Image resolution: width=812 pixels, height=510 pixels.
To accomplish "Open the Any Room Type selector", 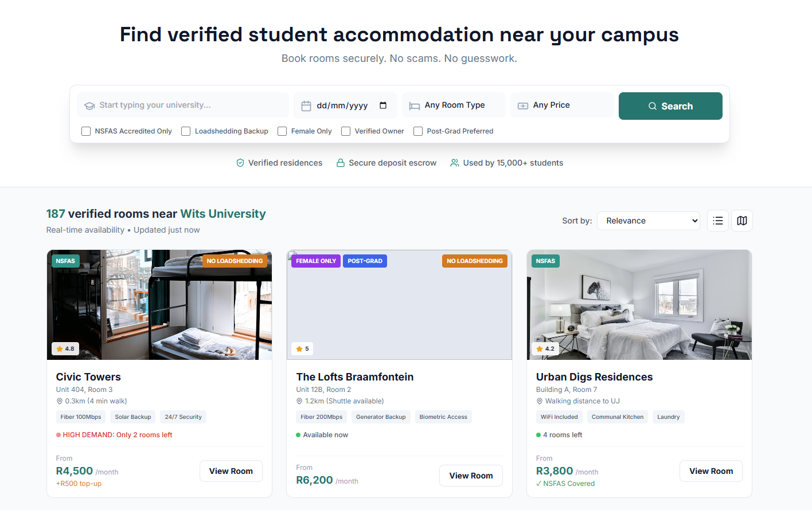I will point(453,105).
